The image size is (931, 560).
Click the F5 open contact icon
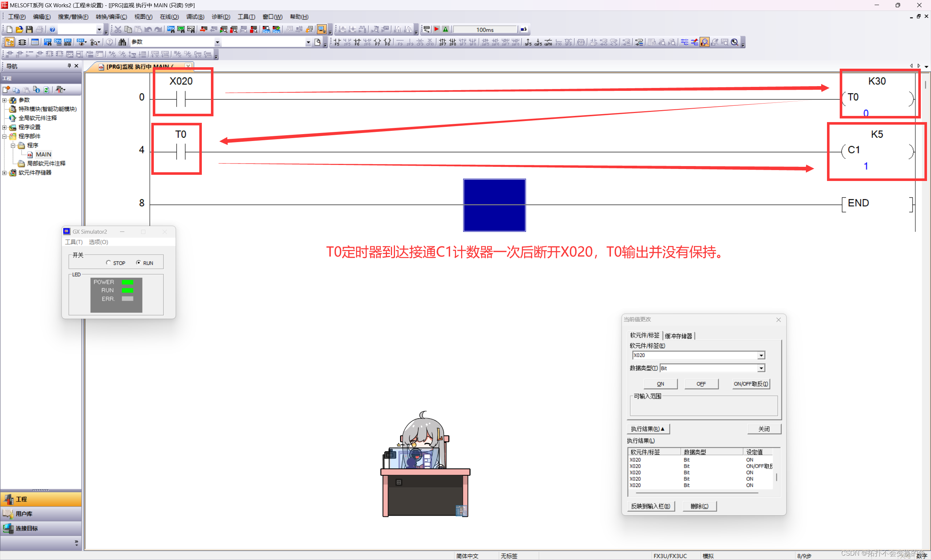tap(337, 42)
